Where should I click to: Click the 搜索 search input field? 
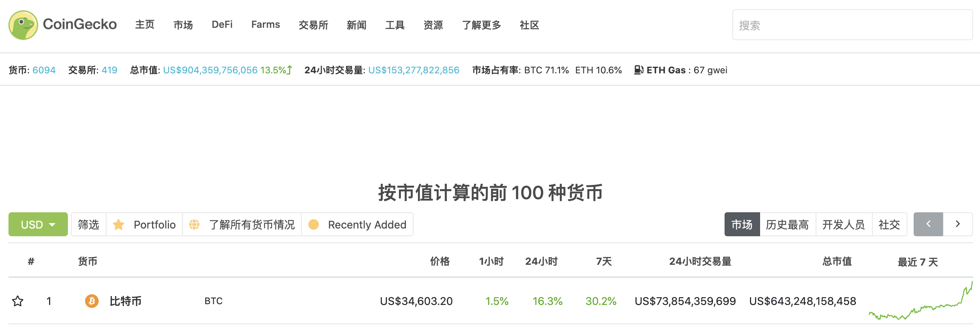[x=852, y=25]
